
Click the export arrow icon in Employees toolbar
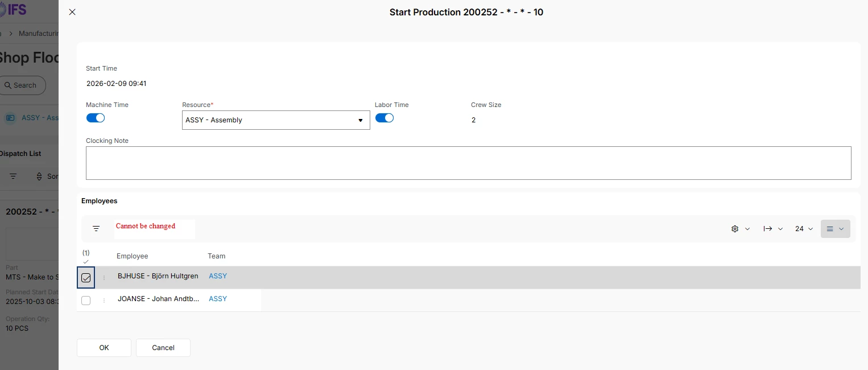coord(768,229)
